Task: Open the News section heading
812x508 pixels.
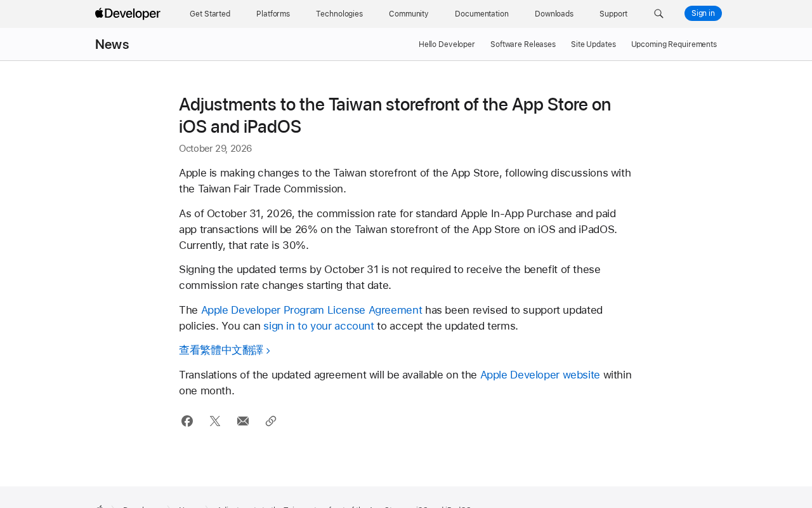Action: [x=112, y=44]
